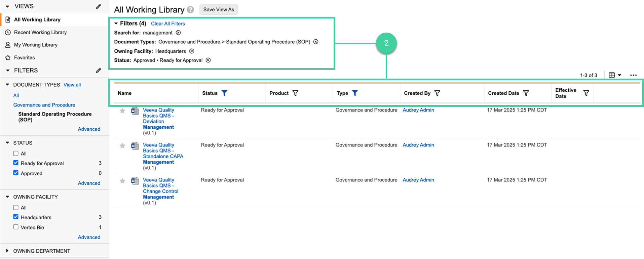Click Word file icon for Change Control Management
The image size is (644, 259).
(x=135, y=181)
